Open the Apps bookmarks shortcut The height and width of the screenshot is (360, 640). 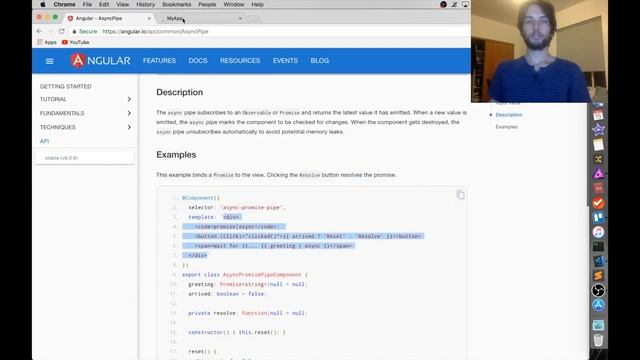pyautogui.click(x=47, y=42)
